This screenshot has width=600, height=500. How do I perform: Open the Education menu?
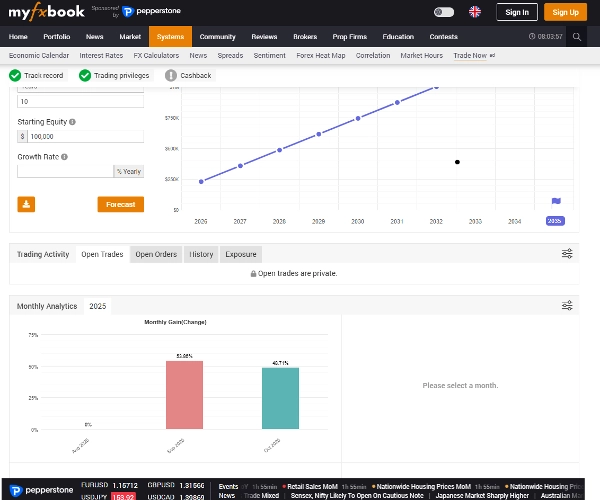pos(398,37)
